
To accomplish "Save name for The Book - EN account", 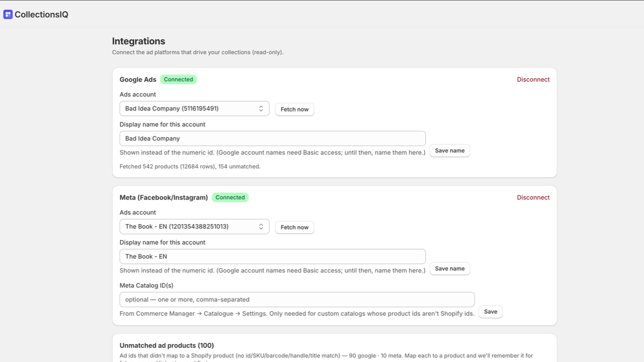I will click(450, 268).
